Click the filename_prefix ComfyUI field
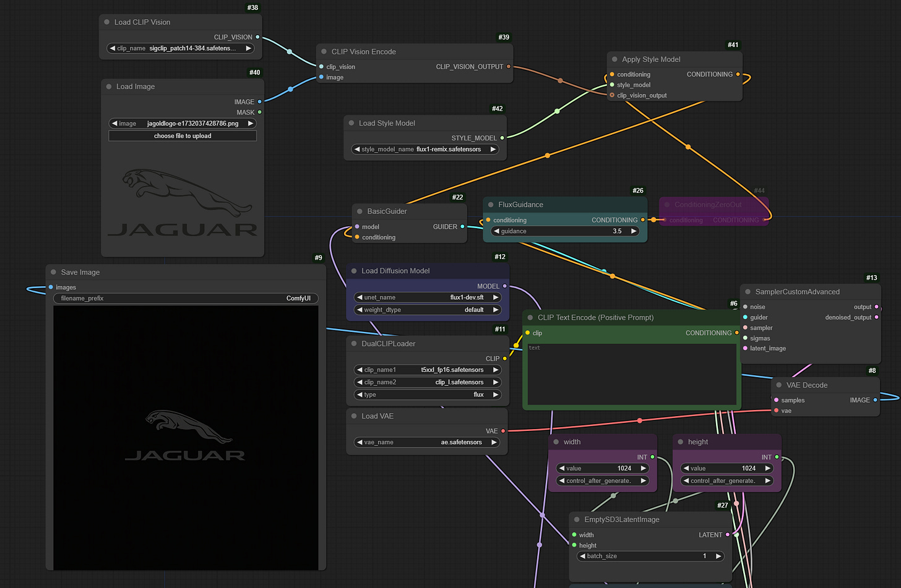The height and width of the screenshot is (588, 901). (x=186, y=298)
